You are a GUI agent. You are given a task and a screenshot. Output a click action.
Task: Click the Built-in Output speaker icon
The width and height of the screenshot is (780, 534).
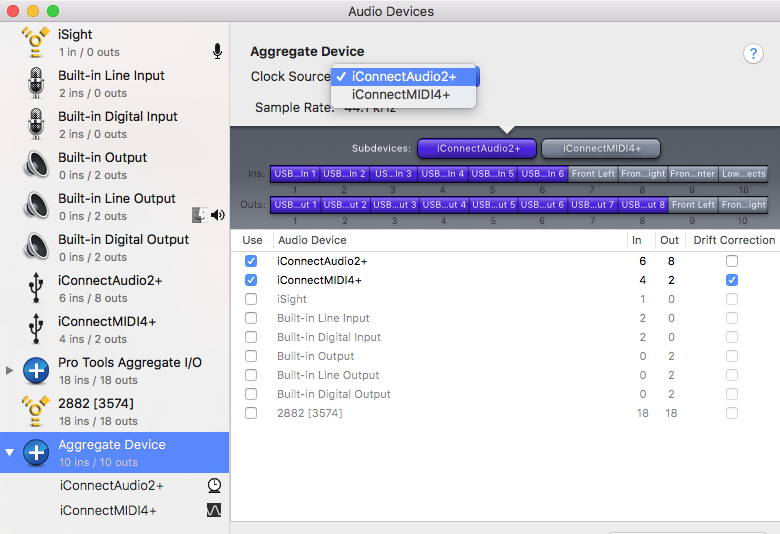coord(36,165)
